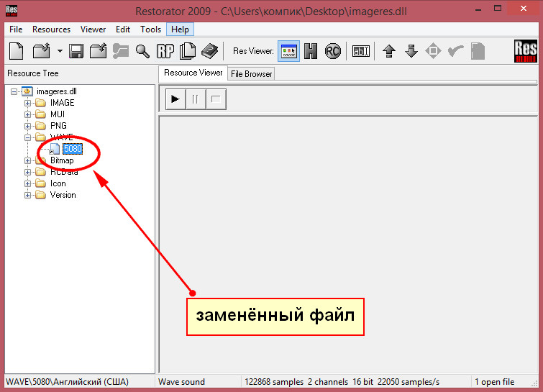Expand the Bitmap folder

click(x=28, y=160)
